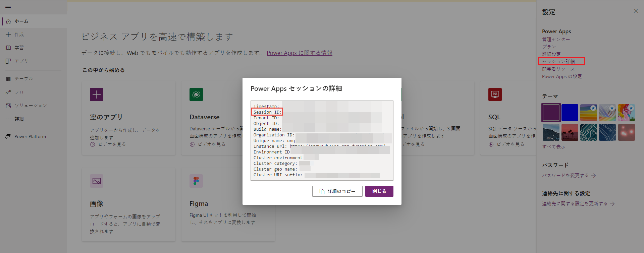This screenshot has height=253, width=644.
Task: Close the 設定 panel with X
Action: pyautogui.click(x=636, y=11)
